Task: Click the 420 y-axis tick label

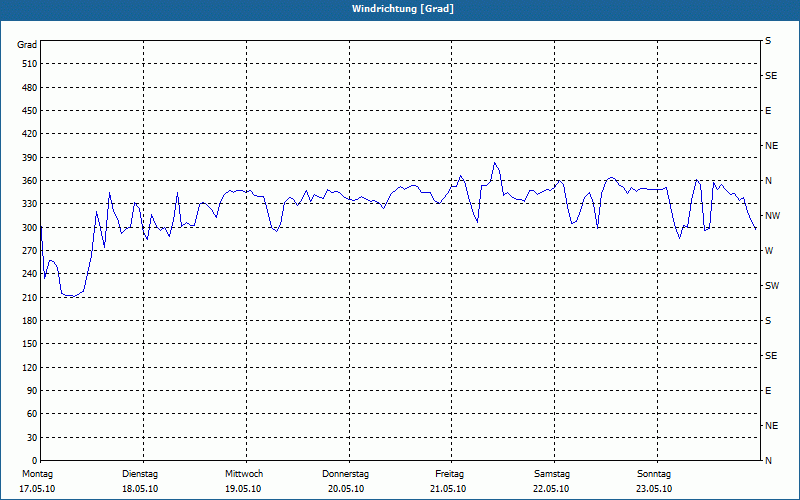Action: (30, 134)
